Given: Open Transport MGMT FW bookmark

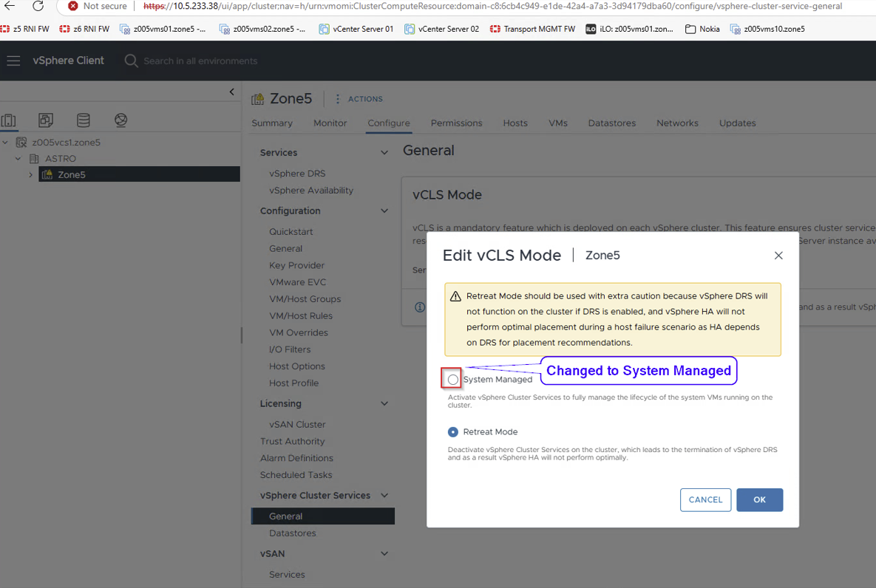Looking at the screenshot, I should coord(532,29).
